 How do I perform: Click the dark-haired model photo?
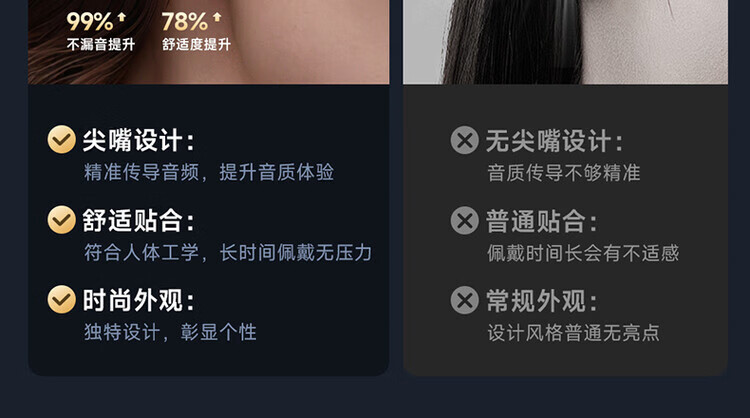pyautogui.click(x=565, y=42)
